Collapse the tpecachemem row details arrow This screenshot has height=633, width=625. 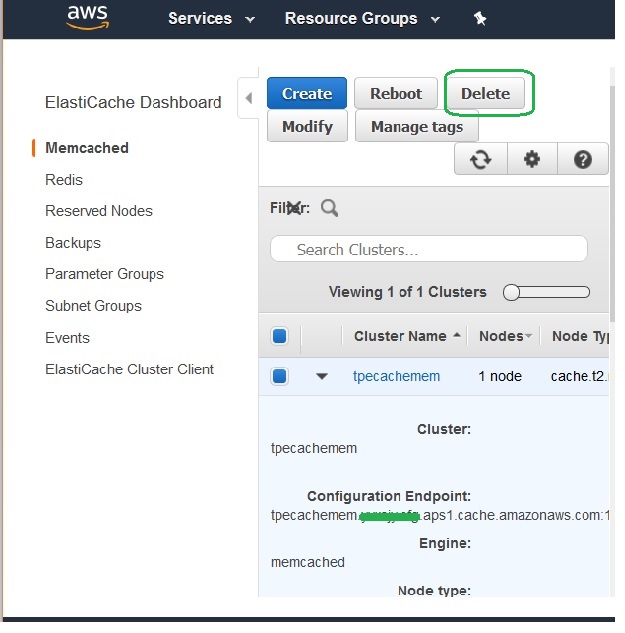(322, 377)
